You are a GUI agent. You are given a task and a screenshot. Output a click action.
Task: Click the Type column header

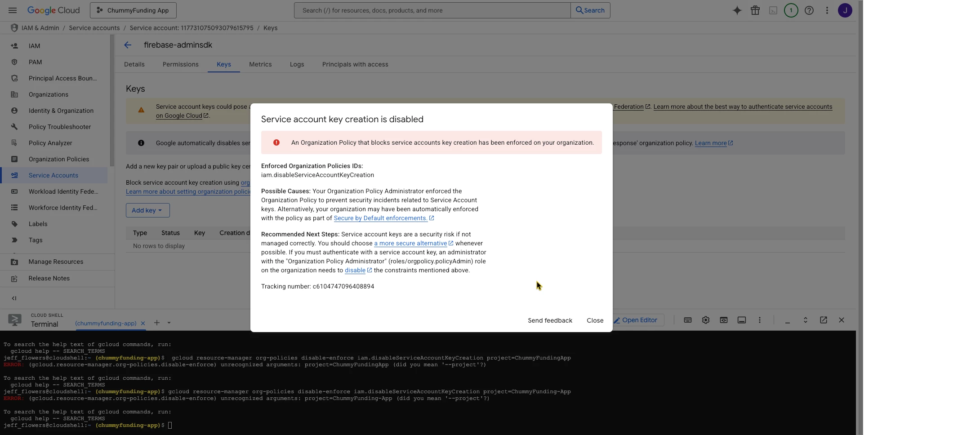pos(140,233)
